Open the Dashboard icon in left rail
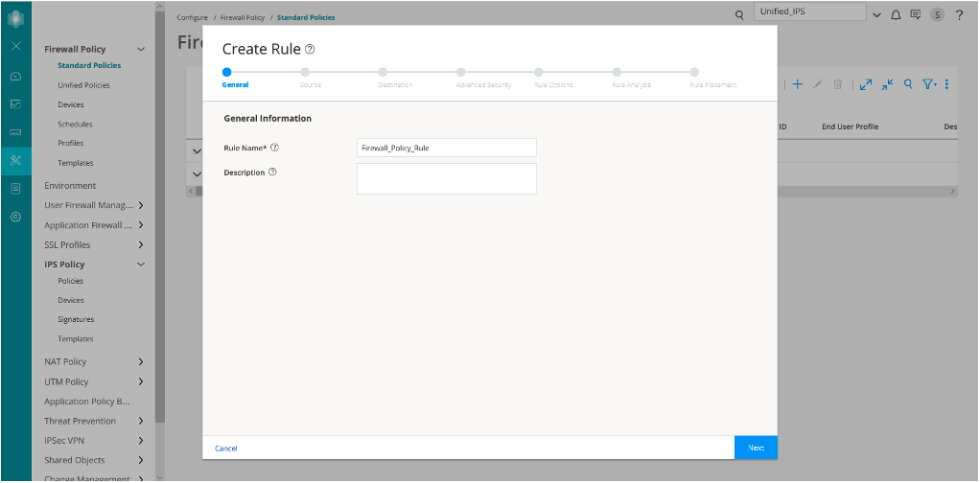Viewport: 980px width, 483px height. point(15,76)
